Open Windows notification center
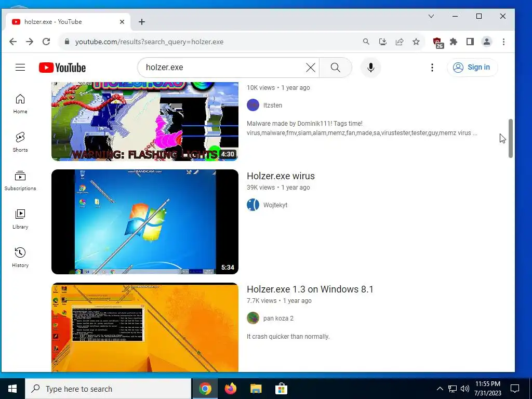Viewport: 532px width, 399px height. click(x=515, y=389)
